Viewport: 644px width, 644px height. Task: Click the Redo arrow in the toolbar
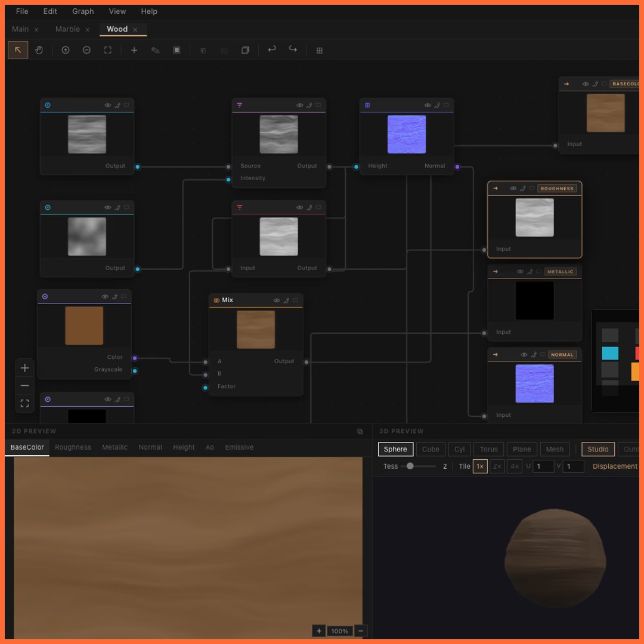pyautogui.click(x=292, y=50)
